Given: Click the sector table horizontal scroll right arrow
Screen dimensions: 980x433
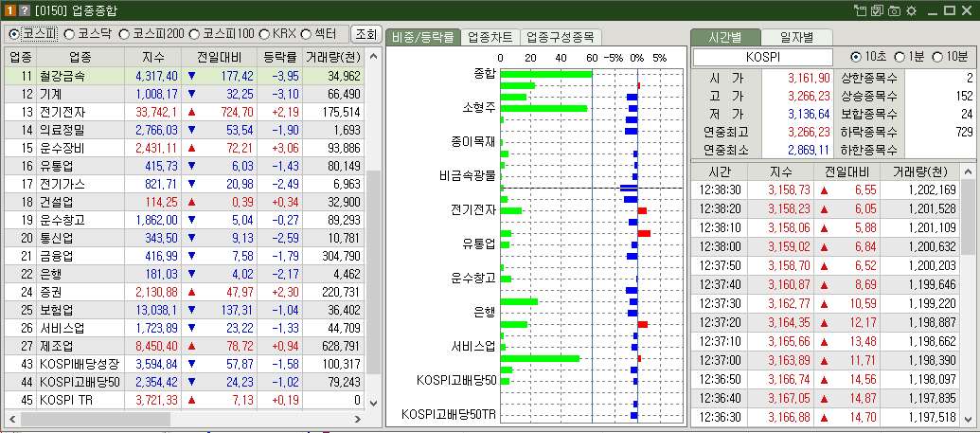Looking at the screenshot, I should 358,419.
